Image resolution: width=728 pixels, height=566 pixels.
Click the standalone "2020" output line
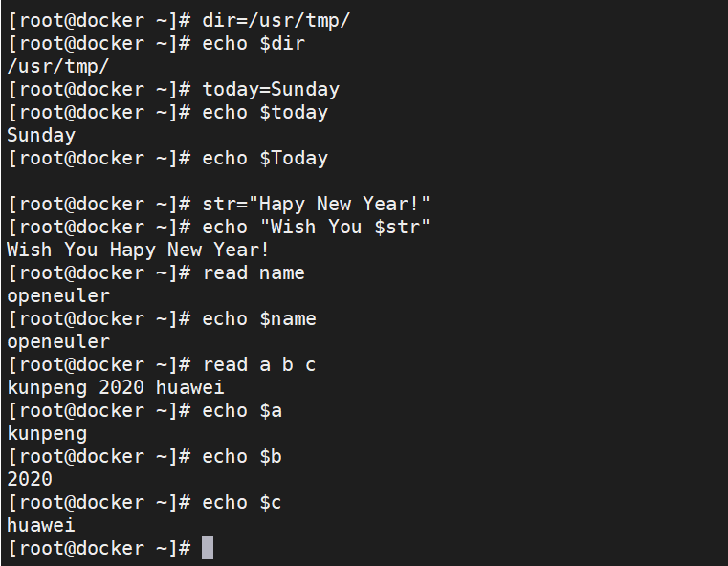[30, 479]
